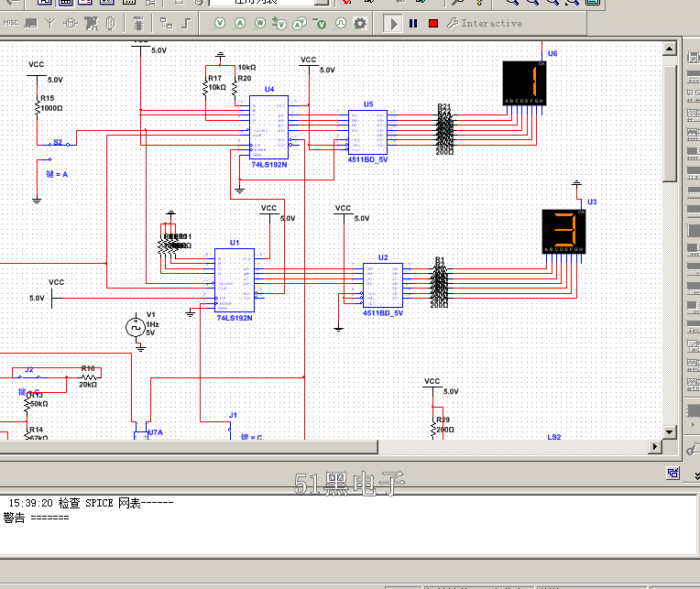Open the NI components group icon
Screen dimensions: 700x589
(x=91, y=23)
